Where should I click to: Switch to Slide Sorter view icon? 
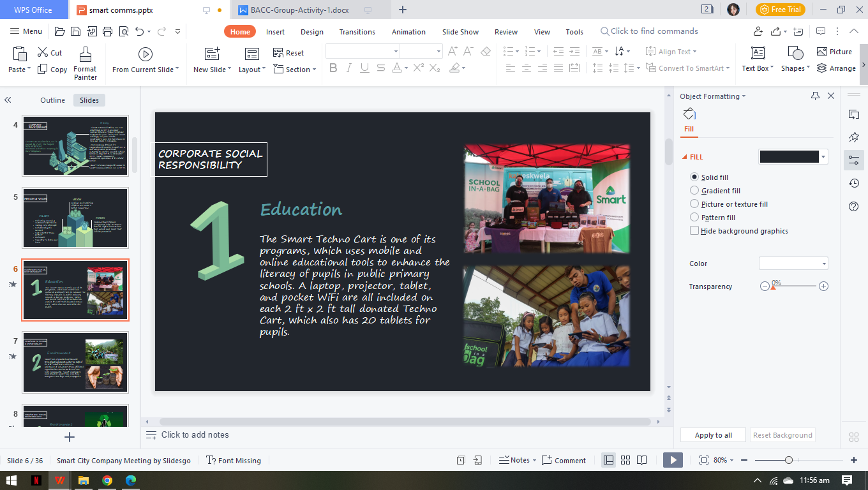[625, 460]
